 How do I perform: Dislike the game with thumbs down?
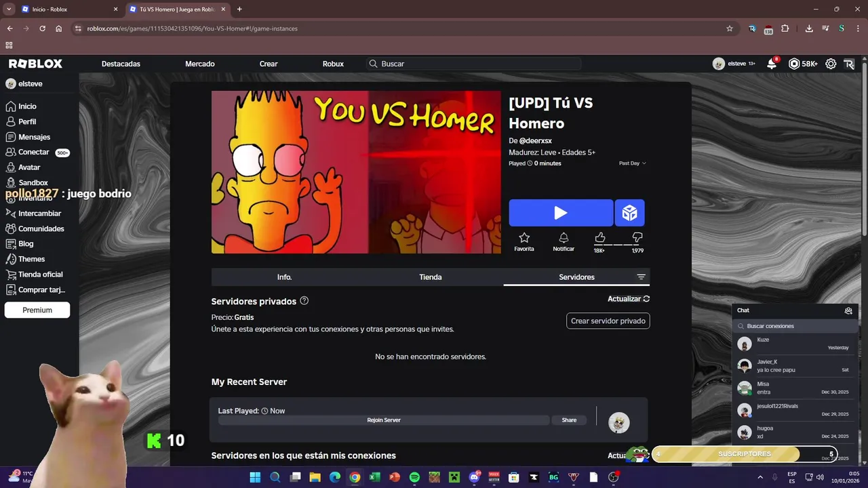[637, 238]
